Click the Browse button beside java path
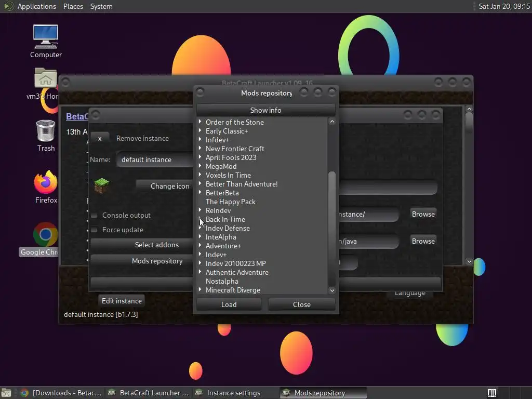 (423, 241)
